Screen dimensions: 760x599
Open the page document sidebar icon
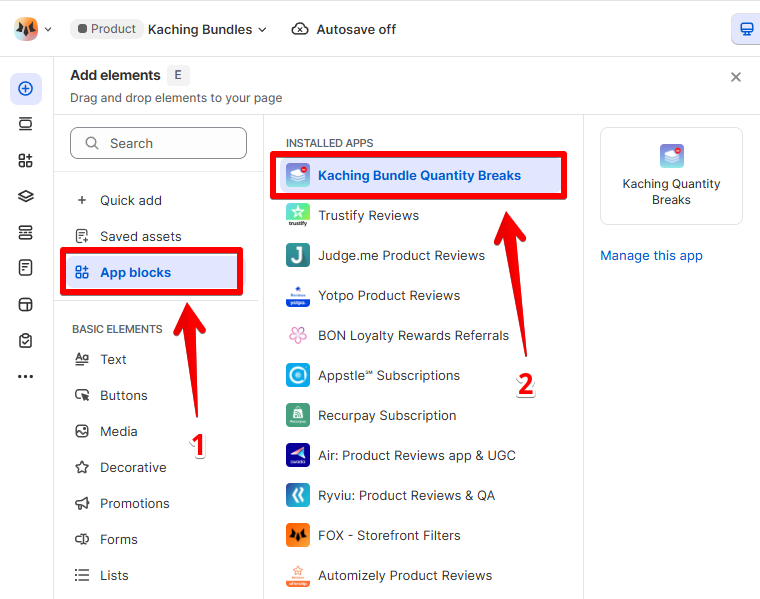coord(26,268)
